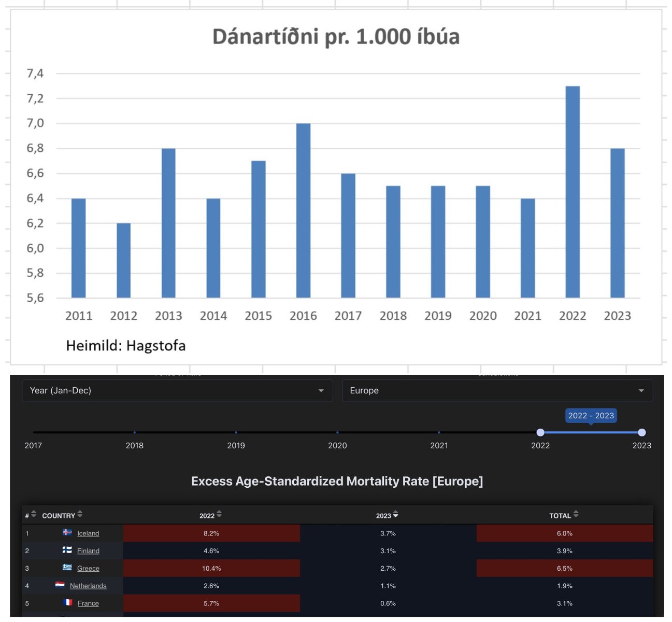Click Greece's 6.5% total value

565,569
